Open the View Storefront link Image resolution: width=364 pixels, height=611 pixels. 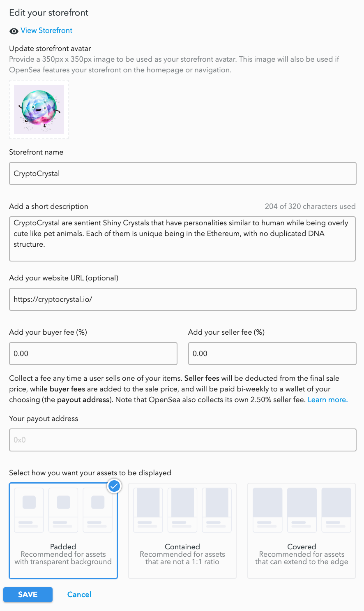pos(46,30)
